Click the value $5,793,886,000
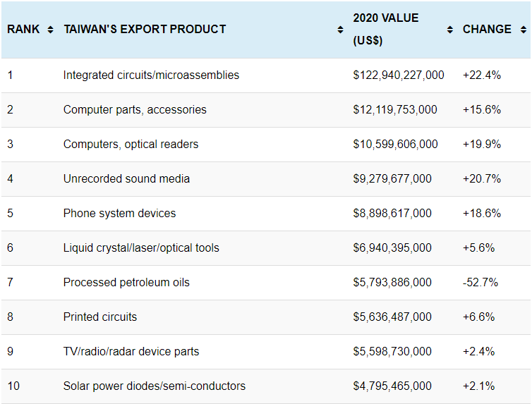The width and height of the screenshot is (532, 404). coord(392,282)
